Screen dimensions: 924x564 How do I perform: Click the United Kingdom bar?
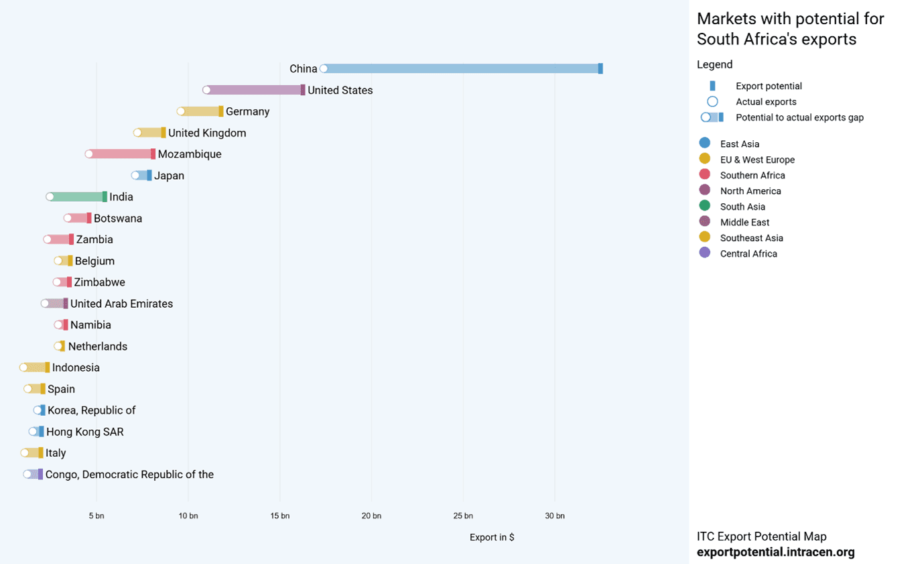[149, 133]
